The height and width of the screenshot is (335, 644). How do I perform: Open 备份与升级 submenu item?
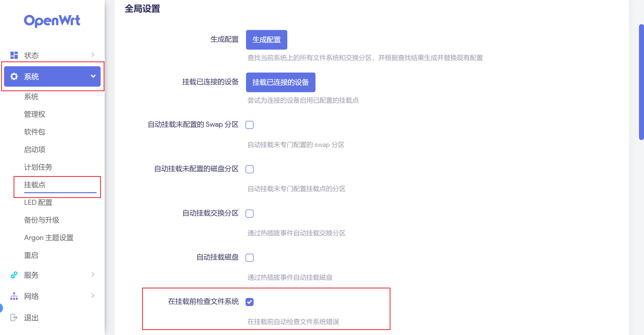click(42, 220)
